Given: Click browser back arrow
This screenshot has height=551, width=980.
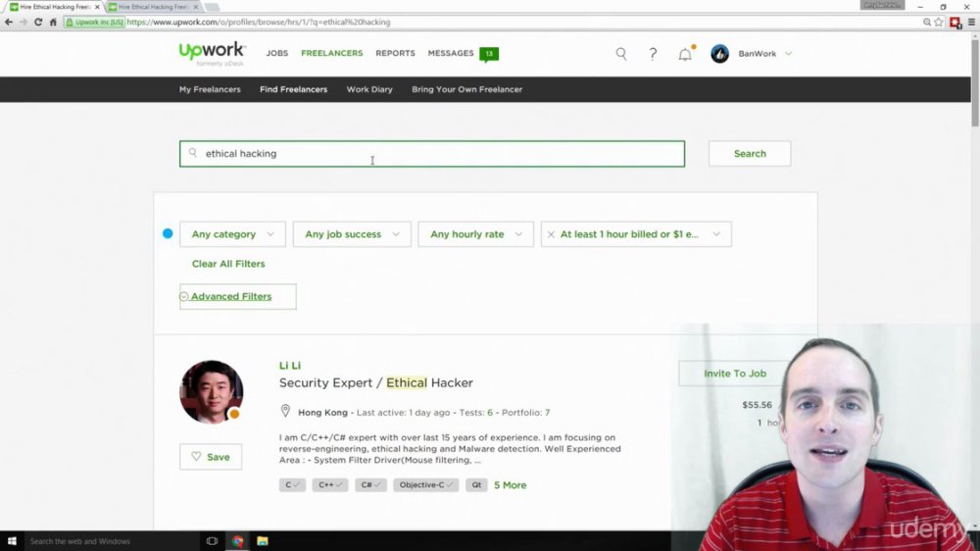Looking at the screenshot, I should (x=9, y=22).
